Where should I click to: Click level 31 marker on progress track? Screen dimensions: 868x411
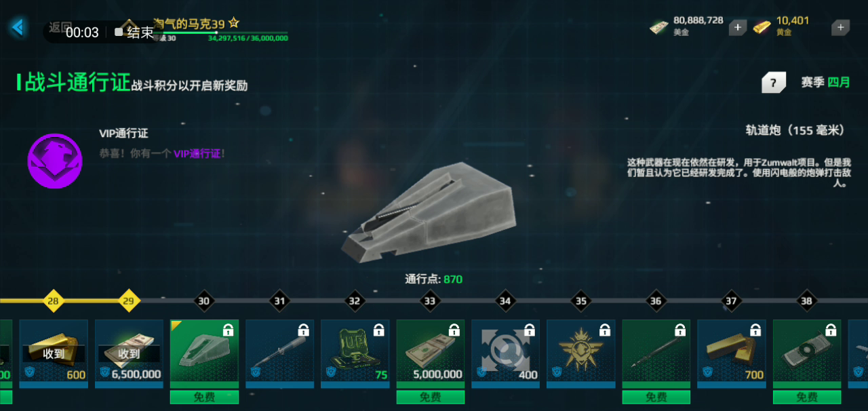(279, 300)
